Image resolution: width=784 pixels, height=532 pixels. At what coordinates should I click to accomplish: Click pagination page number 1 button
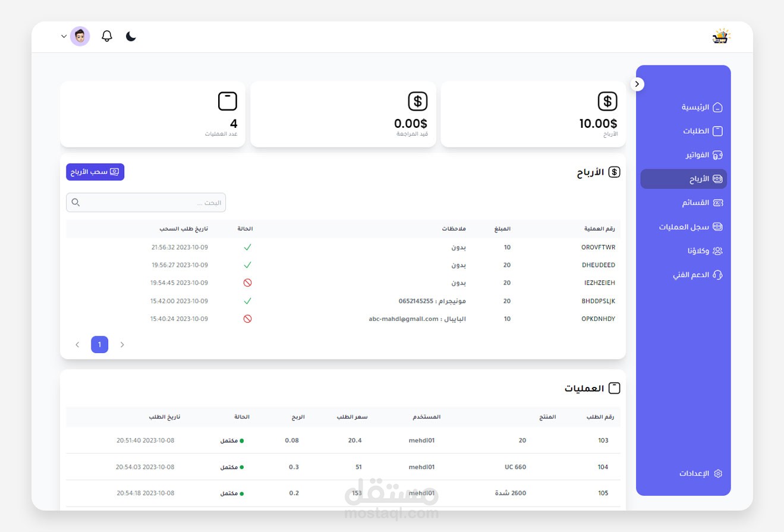pyautogui.click(x=100, y=344)
